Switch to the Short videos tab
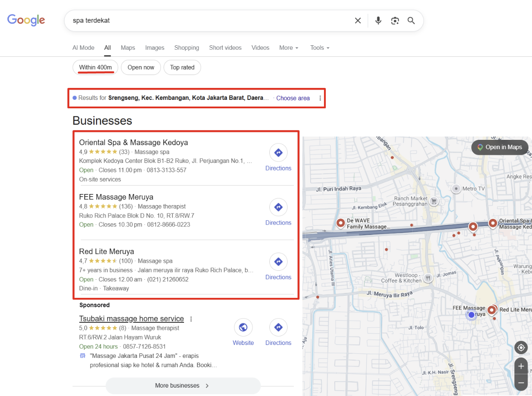This screenshot has height=396, width=532. point(225,48)
